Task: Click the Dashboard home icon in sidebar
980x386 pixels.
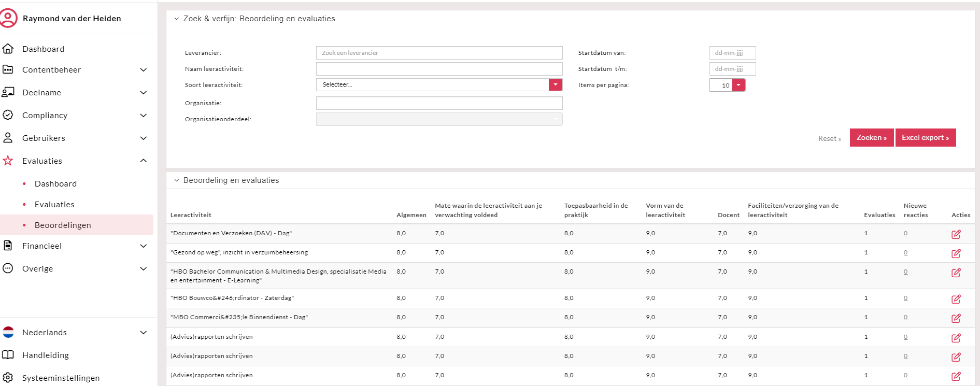Action: 8,49
